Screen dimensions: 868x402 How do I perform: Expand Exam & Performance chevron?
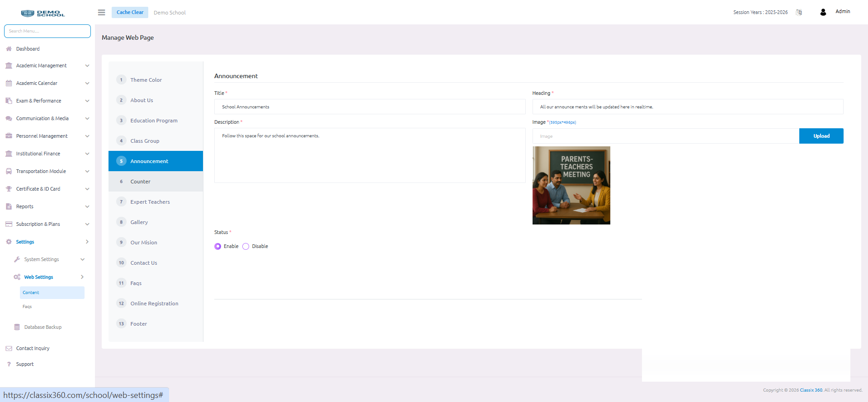[x=87, y=101]
